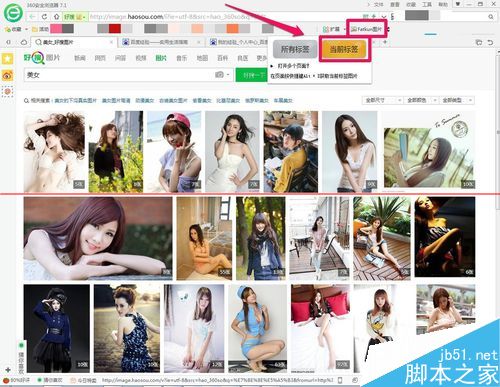This screenshot has width=500, height=387.
Task: Open thumbnail of person in yellow jacket
Action: coord(291,152)
